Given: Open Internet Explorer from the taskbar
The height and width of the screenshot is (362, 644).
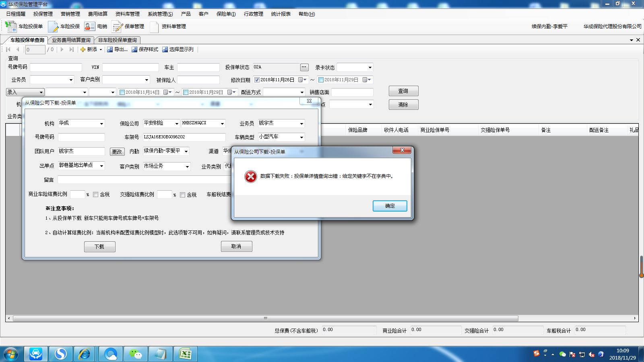Looking at the screenshot, I should (x=85, y=354).
